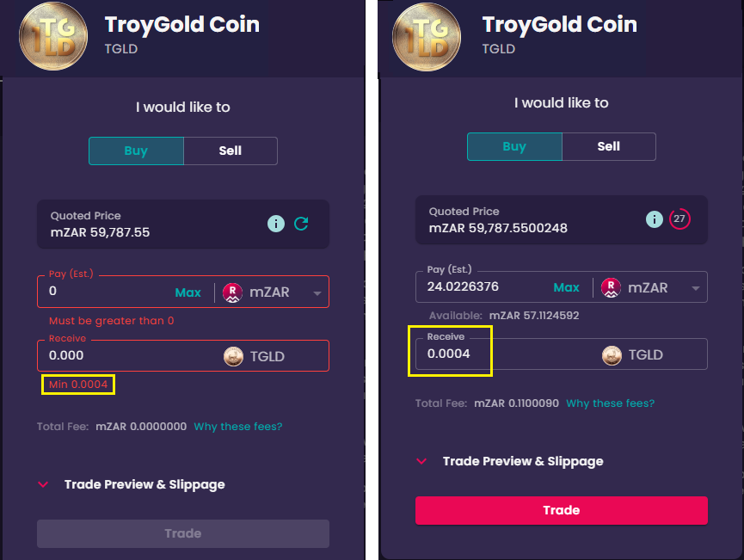Click the pink Trade button
This screenshot has height=560, width=744.
point(562,510)
